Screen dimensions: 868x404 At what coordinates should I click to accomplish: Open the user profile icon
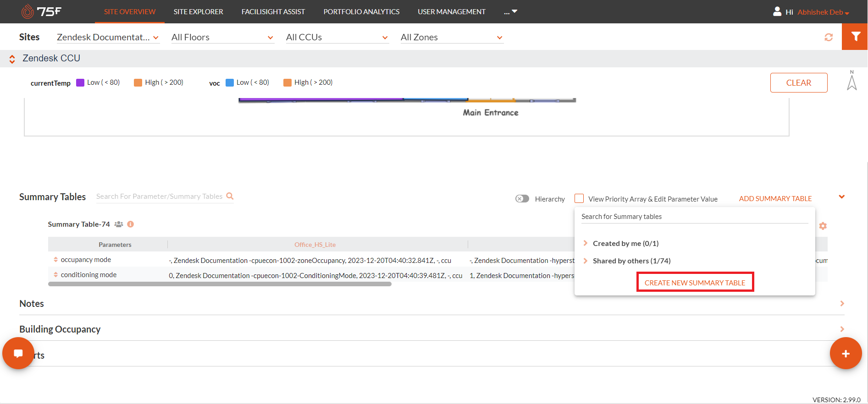click(777, 11)
